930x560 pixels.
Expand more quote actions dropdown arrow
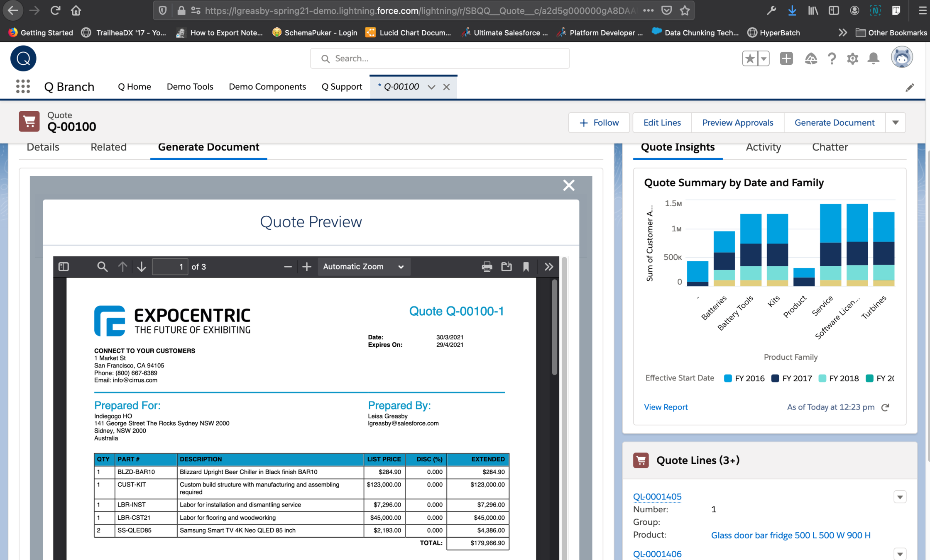[895, 122]
